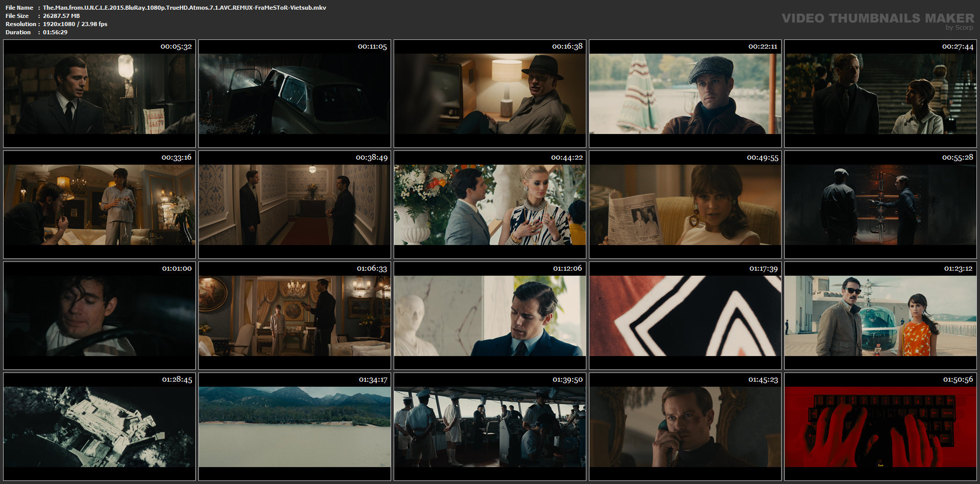The image size is (980, 484).
Task: Click the Duration label
Action: coord(18,32)
